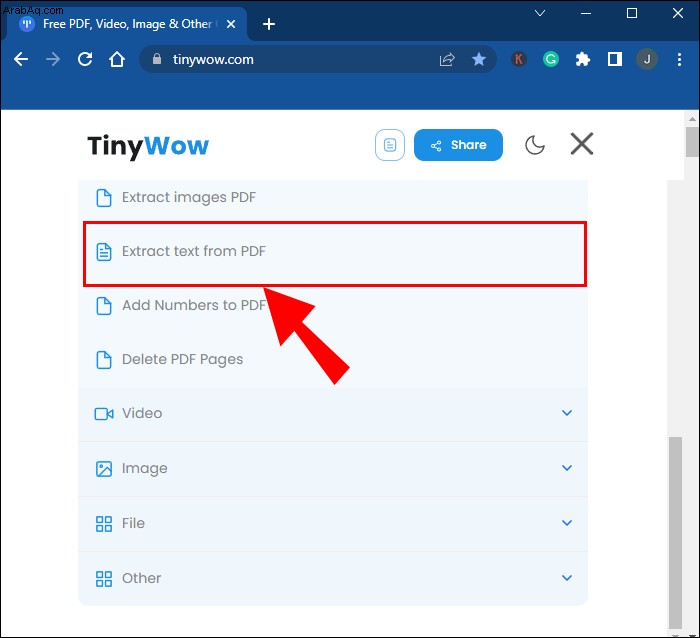Open Extract images PDF tool
The width and height of the screenshot is (700, 638).
tap(333, 198)
